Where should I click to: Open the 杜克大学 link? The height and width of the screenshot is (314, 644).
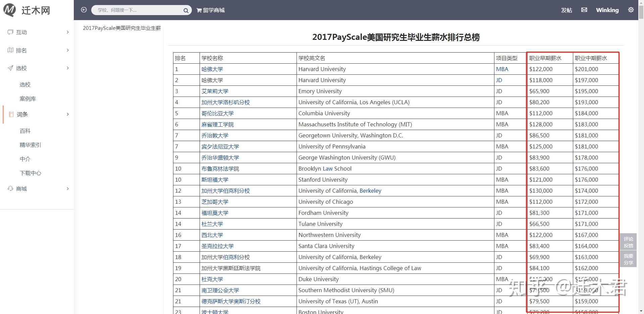click(x=212, y=279)
